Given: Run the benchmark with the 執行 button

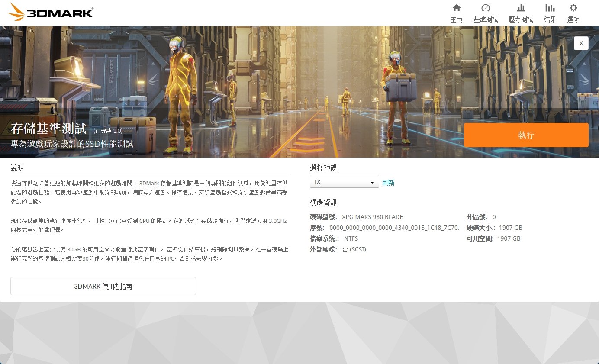Looking at the screenshot, I should (526, 135).
